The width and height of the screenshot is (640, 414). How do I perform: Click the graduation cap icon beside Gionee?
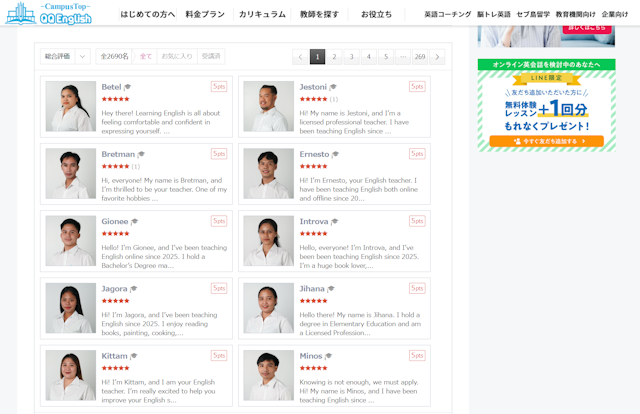[x=134, y=222]
